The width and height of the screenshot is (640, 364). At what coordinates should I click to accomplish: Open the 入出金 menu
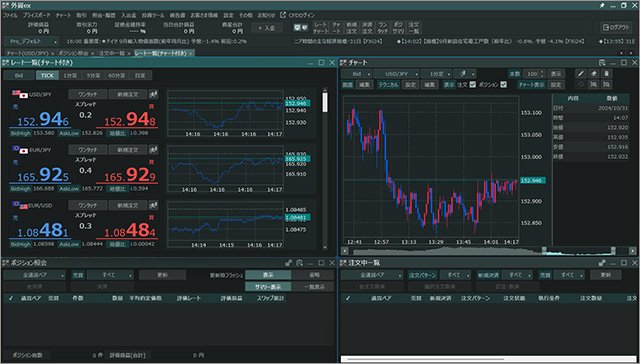pyautogui.click(x=129, y=16)
